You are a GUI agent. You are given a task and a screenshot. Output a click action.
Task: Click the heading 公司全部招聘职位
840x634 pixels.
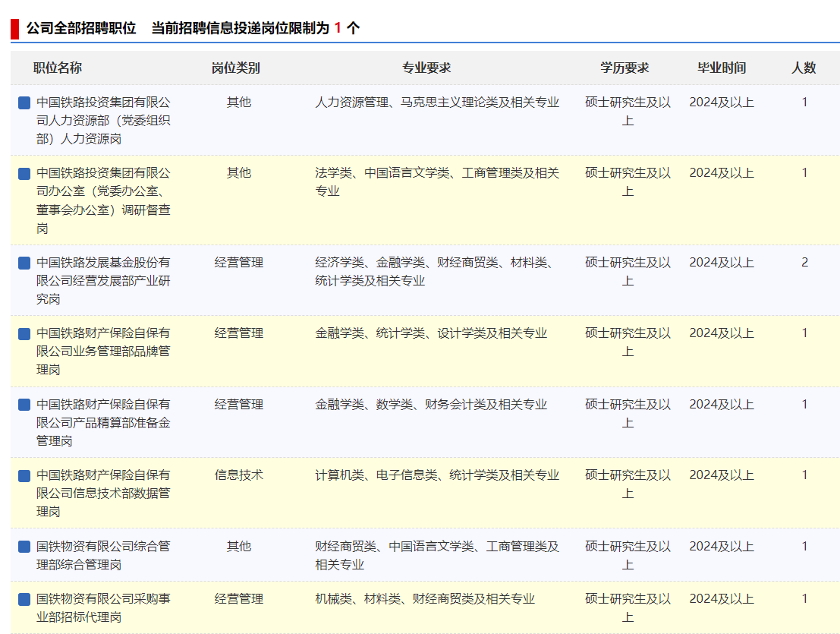pos(81,28)
